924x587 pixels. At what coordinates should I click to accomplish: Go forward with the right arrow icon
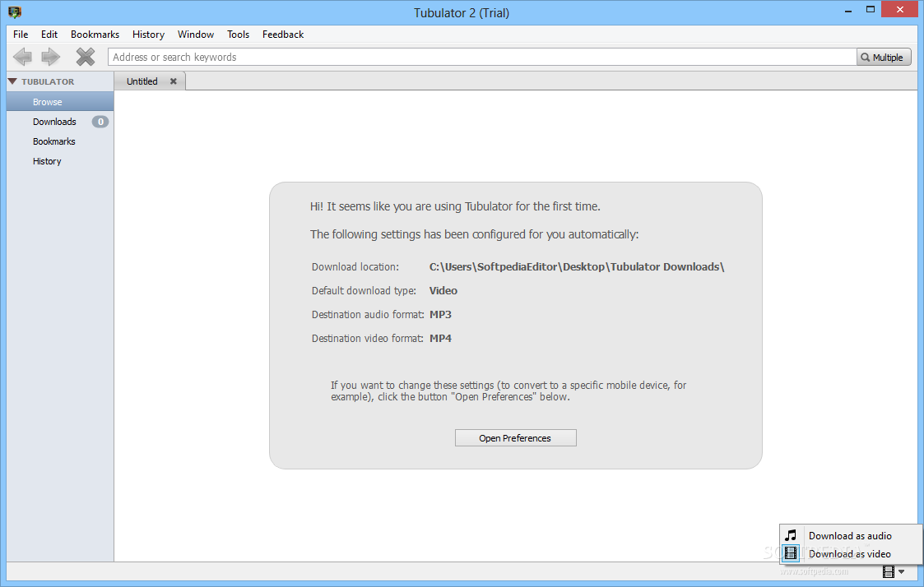[51, 57]
